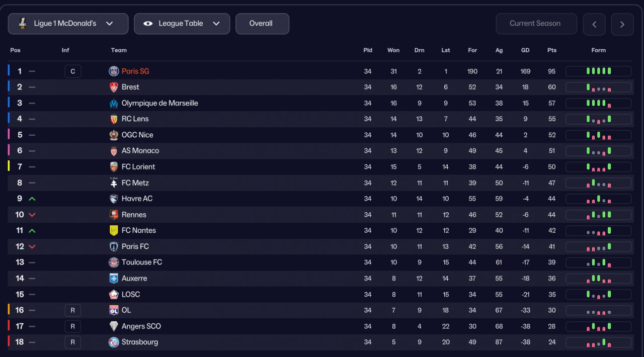
Task: Click the Overall filter button
Action: pos(262,24)
